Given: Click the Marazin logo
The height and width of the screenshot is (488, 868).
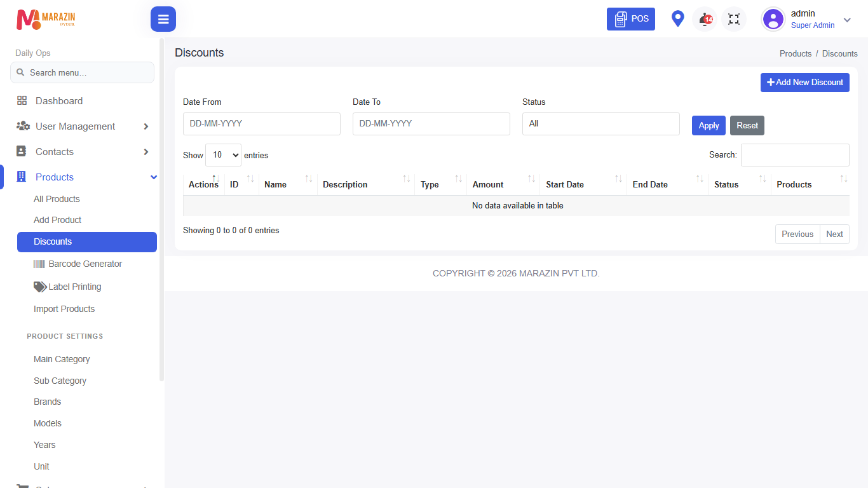Looking at the screenshot, I should click(46, 19).
